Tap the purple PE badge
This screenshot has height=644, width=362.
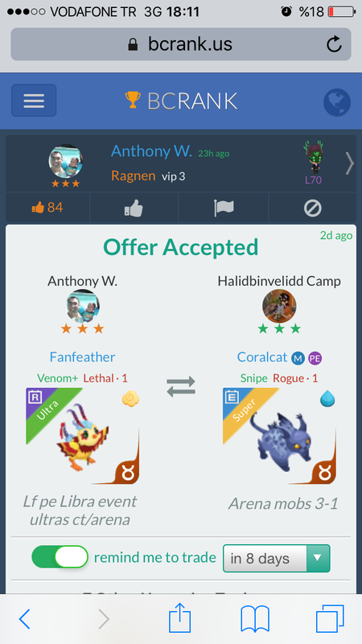coord(315,358)
